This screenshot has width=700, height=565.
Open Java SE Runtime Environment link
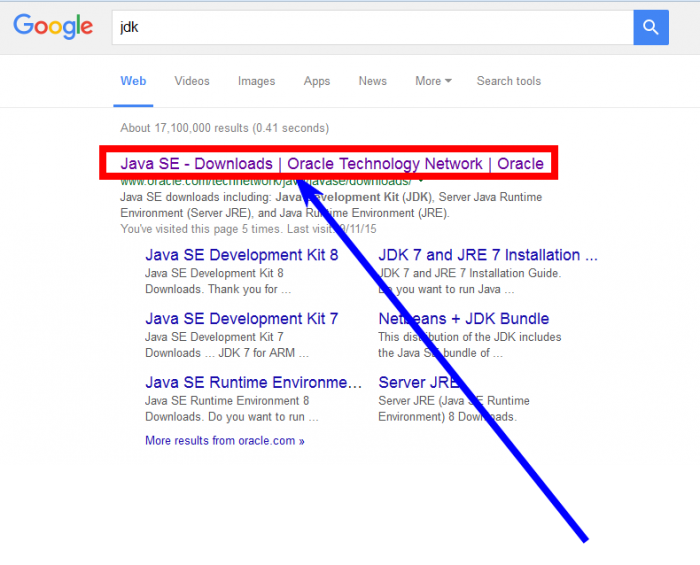253,382
